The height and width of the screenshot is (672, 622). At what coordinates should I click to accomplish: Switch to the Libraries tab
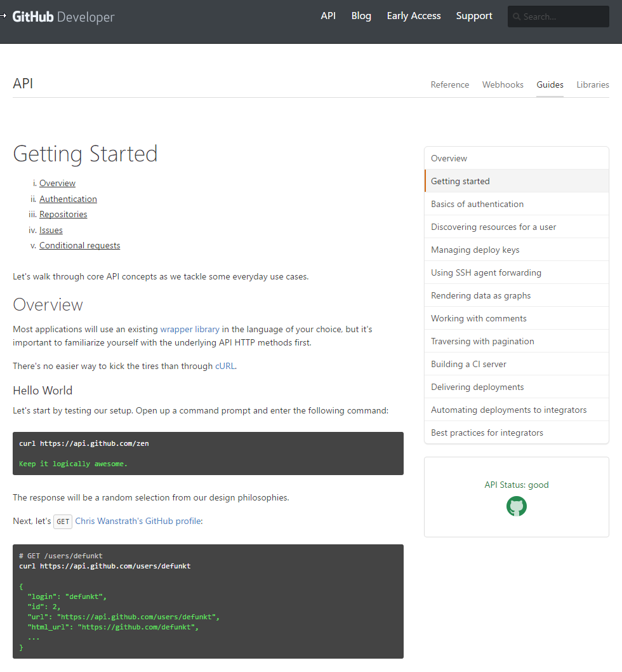point(592,85)
